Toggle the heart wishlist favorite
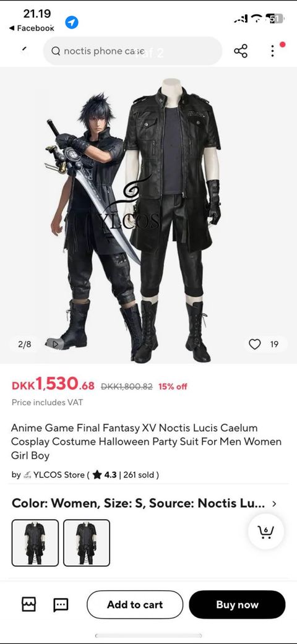 coord(255,344)
